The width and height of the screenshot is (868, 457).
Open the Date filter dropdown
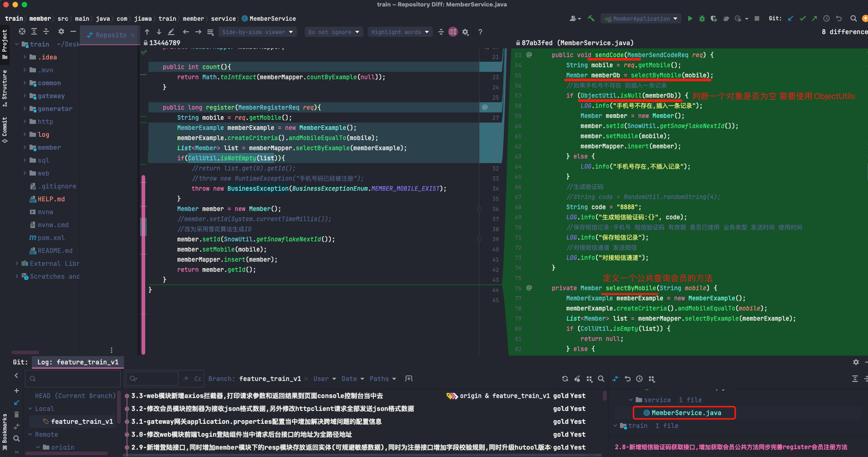click(353, 379)
